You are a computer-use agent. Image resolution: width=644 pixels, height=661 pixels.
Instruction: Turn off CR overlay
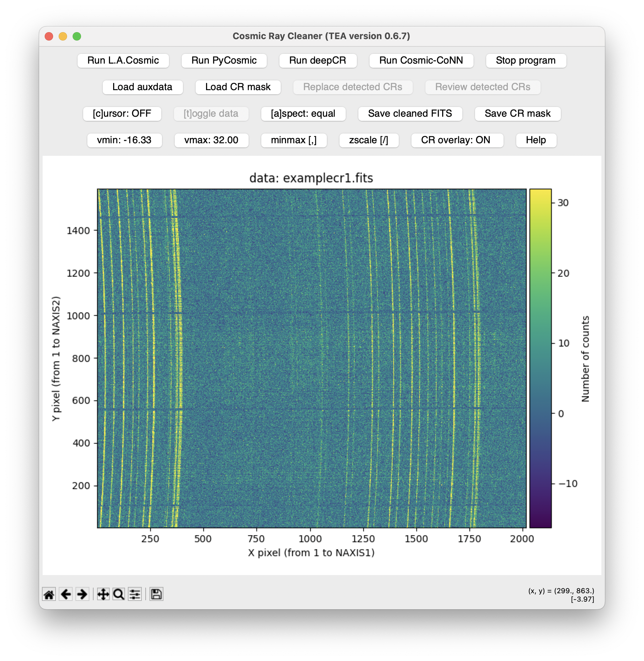coord(457,140)
